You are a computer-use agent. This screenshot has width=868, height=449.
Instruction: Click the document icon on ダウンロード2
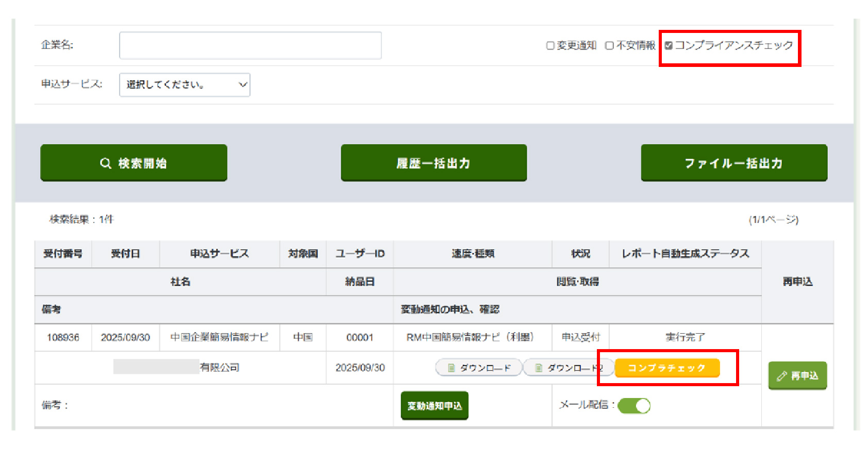[x=539, y=368]
